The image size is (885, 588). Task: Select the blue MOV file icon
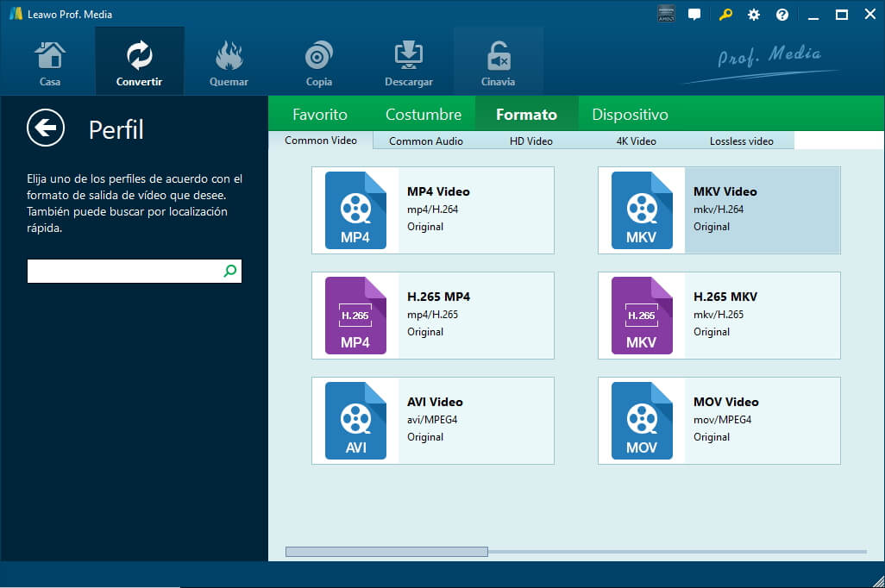(x=642, y=421)
